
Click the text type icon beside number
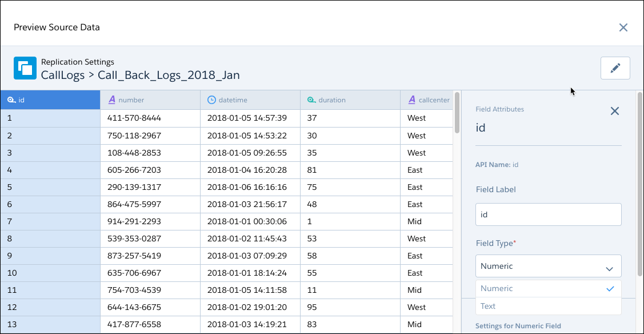112,100
